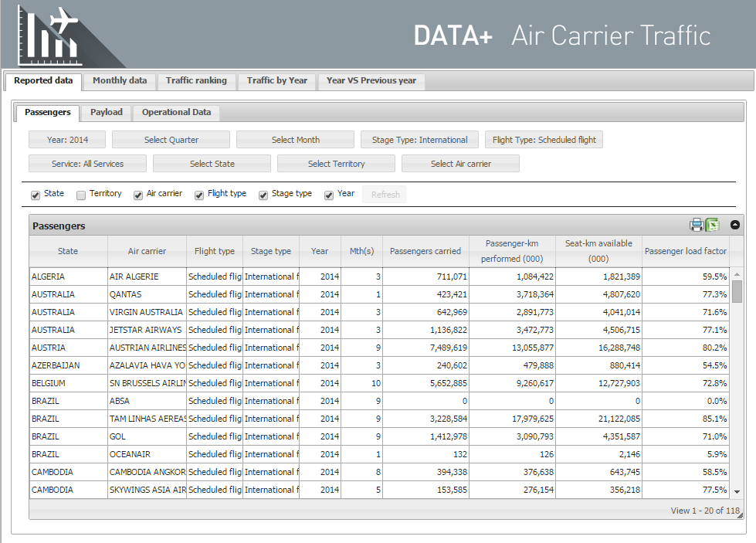Sort by Flight type column header

pyautogui.click(x=214, y=251)
